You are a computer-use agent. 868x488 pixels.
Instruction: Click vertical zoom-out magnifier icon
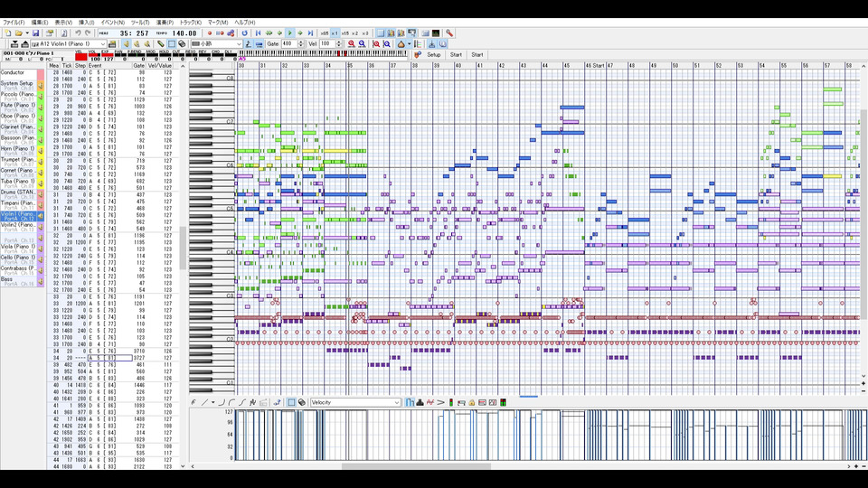387,43
